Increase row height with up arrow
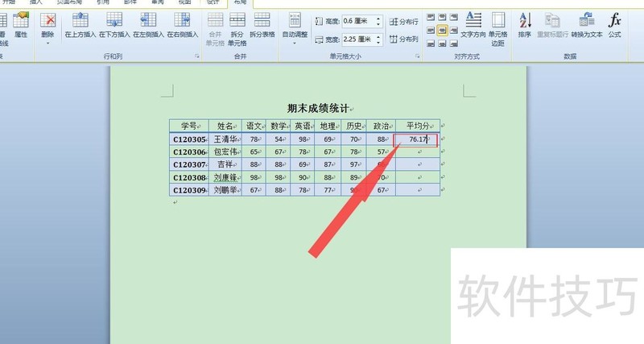The height and width of the screenshot is (344, 644). 378,19
